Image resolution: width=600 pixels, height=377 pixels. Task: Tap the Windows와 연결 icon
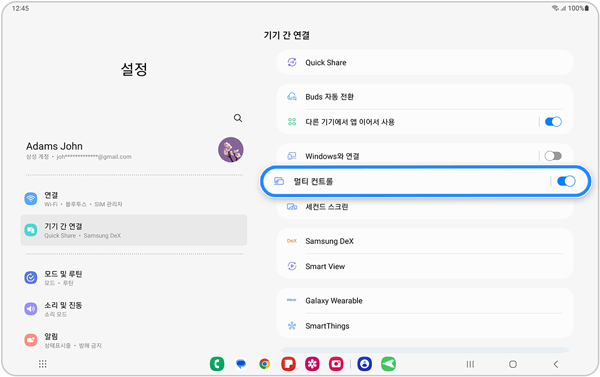(x=292, y=156)
